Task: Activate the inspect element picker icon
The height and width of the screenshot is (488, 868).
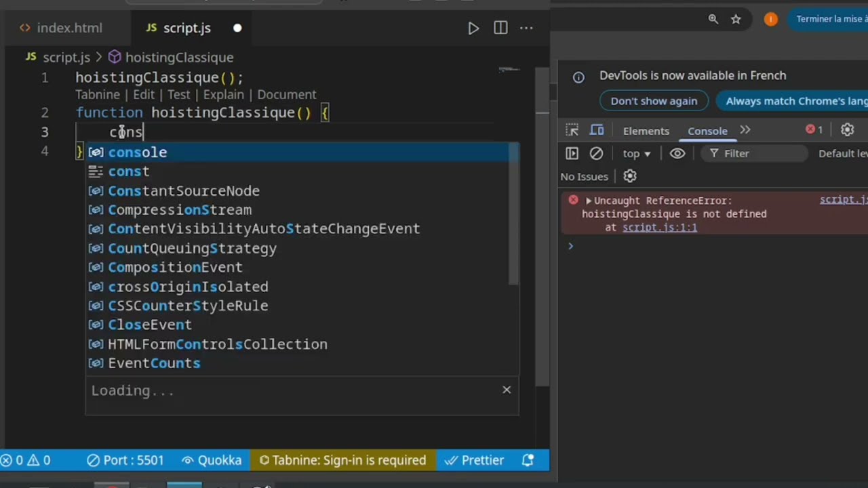Action: (572, 130)
